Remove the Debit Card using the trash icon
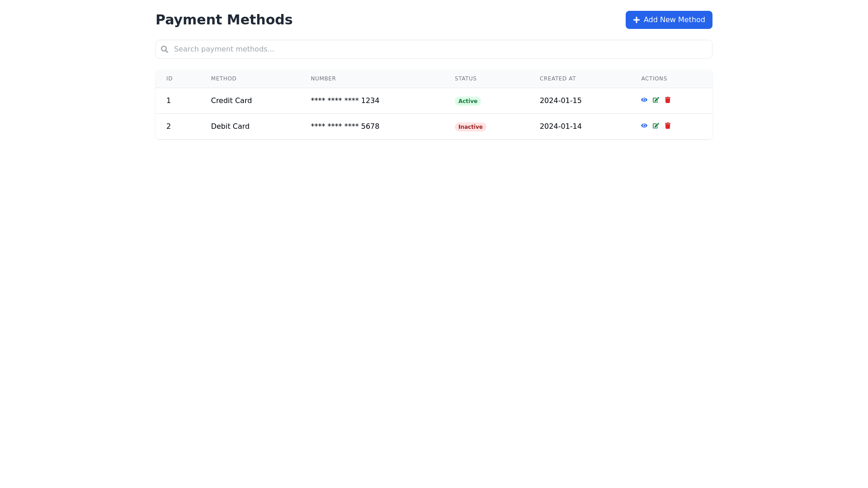Screen dimensions: 868x488 (667, 126)
